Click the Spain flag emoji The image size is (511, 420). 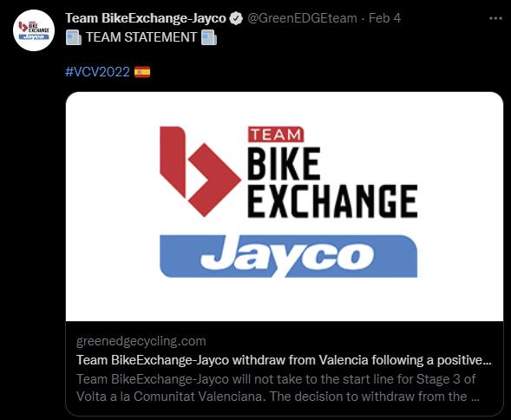point(142,72)
